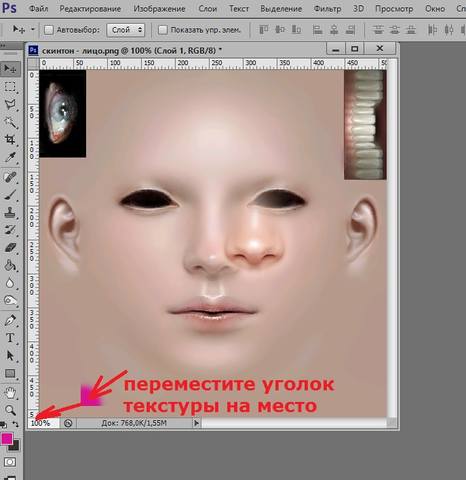
Task: Align left edges in options bar
Action: tap(318, 30)
